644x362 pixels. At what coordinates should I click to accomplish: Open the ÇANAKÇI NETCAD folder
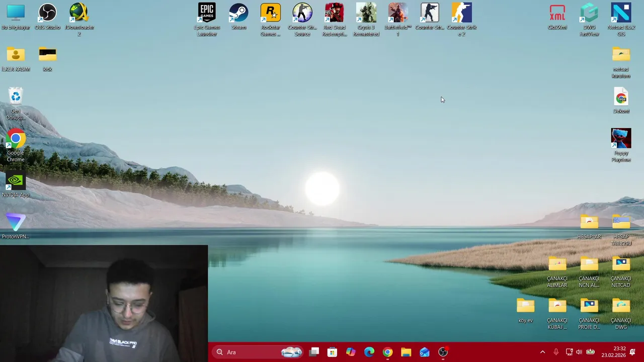point(621,272)
